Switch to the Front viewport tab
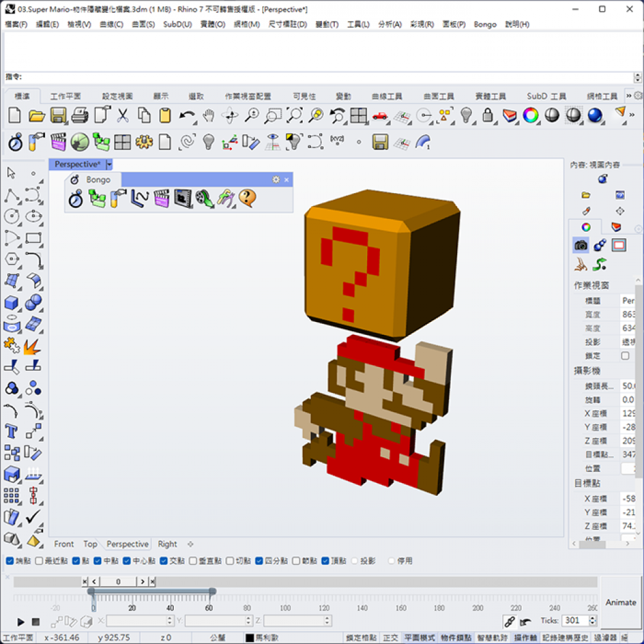This screenshot has height=644, width=644. click(x=64, y=544)
